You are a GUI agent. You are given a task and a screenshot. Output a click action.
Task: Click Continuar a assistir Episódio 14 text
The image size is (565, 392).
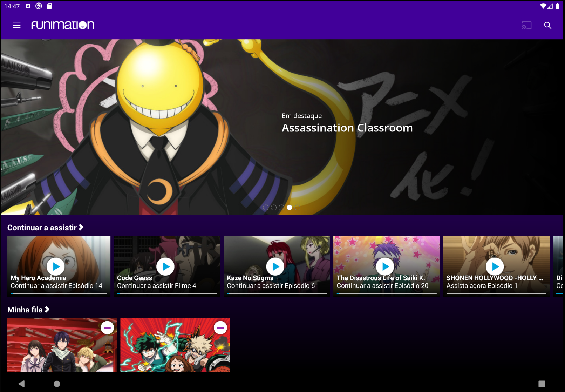(x=56, y=286)
